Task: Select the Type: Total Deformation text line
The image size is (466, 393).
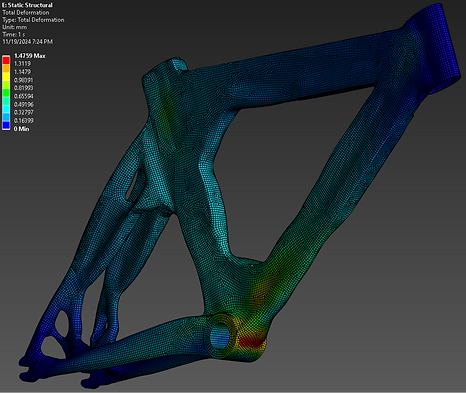Action: click(x=33, y=20)
